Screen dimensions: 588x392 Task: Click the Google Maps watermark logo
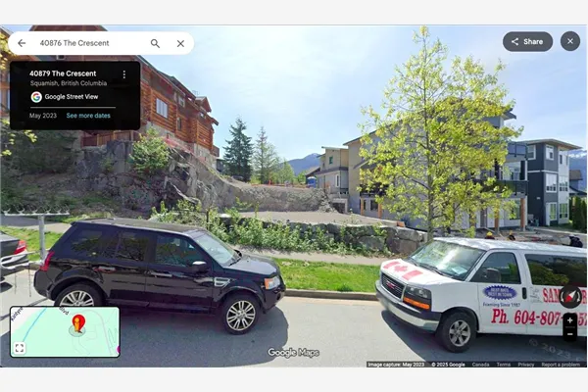coord(293,353)
